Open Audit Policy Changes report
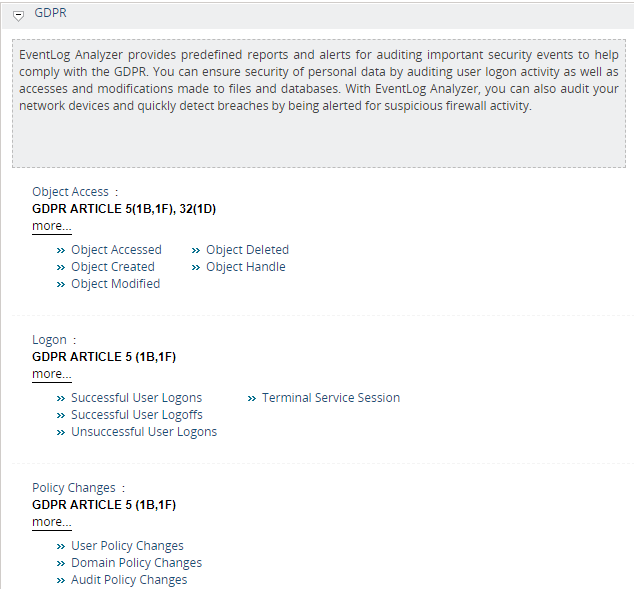634x589 pixels. [129, 580]
